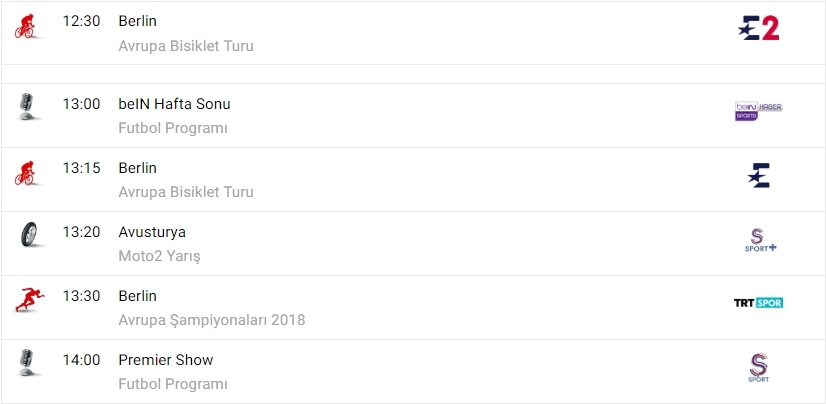826x404 pixels.
Task: Open the S Sport logo for Premier Show
Action: point(758,367)
